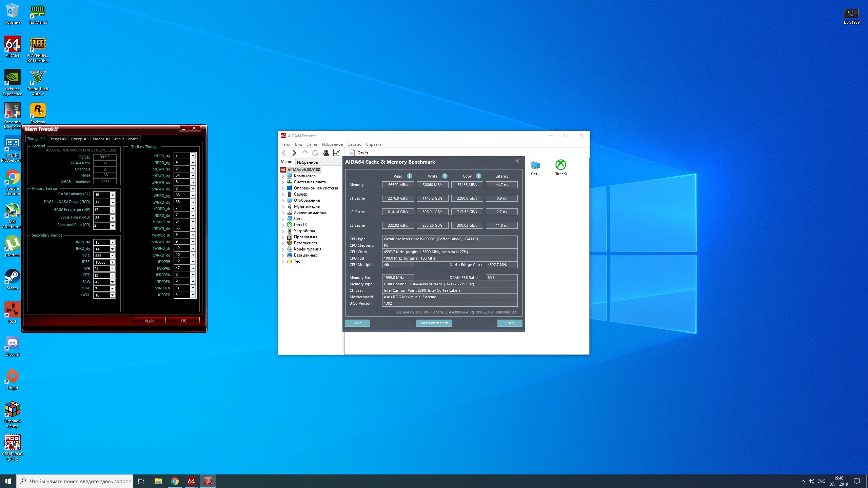Open the CAS# Latency (CL) dropdown
The height and width of the screenshot is (488, 868).
click(113, 195)
